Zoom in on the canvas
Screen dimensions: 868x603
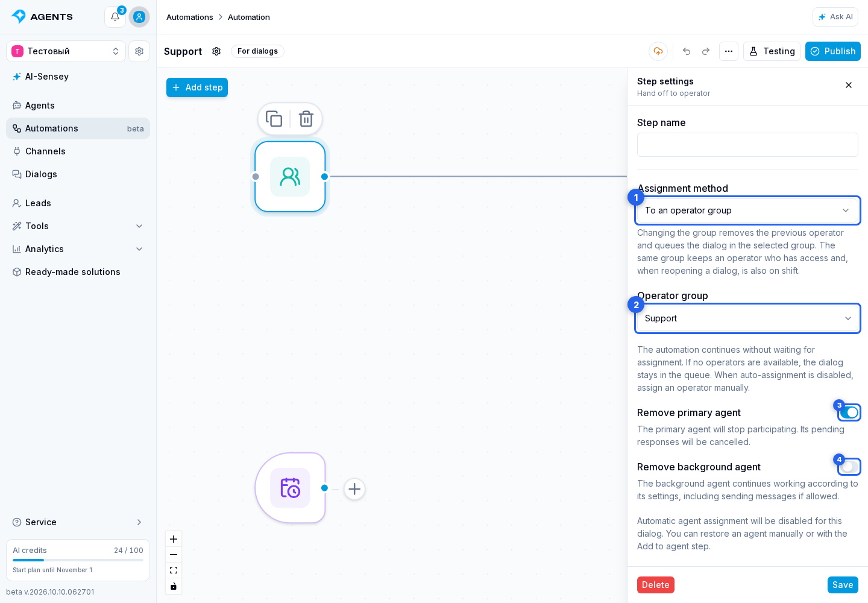click(x=174, y=539)
